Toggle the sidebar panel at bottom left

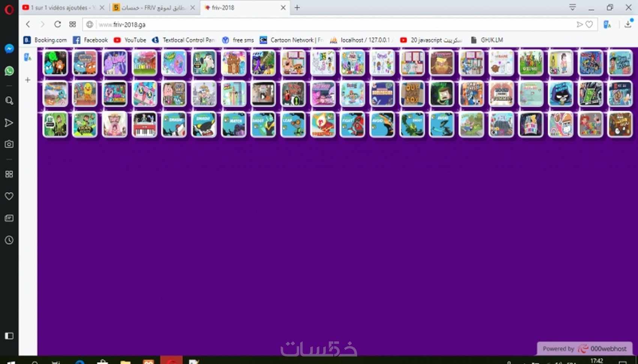tap(9, 336)
